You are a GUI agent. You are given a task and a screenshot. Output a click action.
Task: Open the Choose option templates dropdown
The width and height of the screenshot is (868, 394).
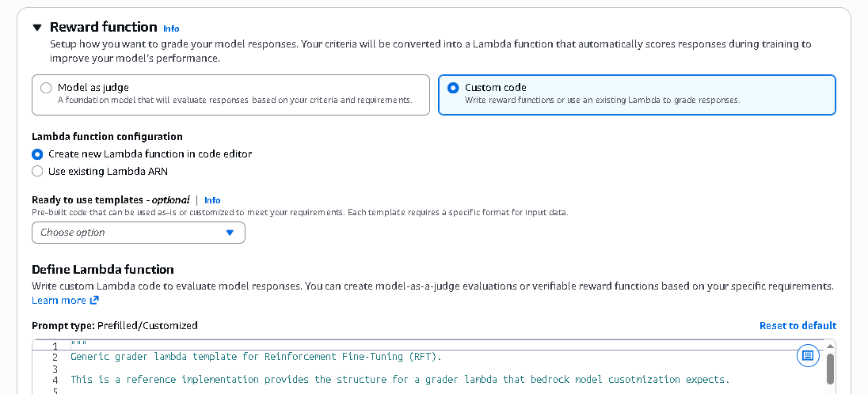139,233
